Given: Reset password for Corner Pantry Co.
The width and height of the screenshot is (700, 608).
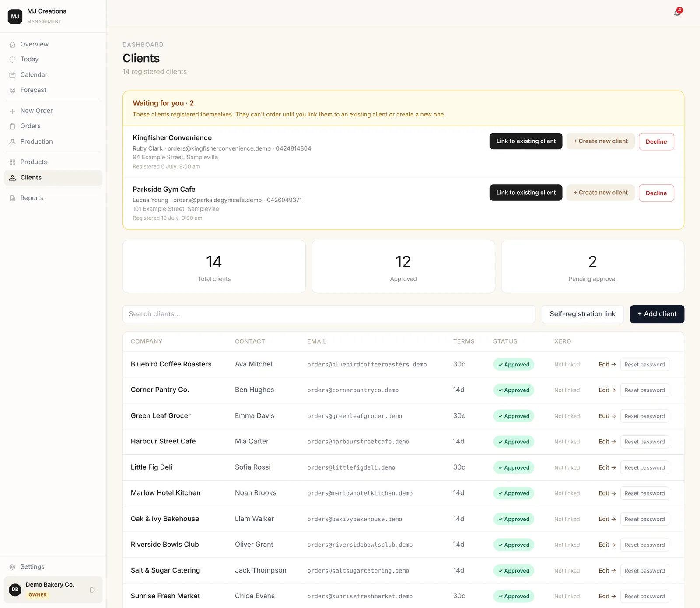Looking at the screenshot, I should (x=644, y=390).
